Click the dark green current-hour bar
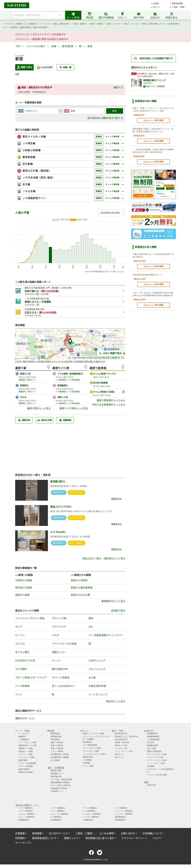 [x=51, y=255]
